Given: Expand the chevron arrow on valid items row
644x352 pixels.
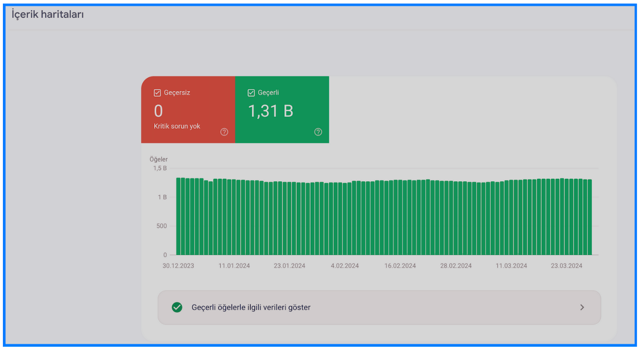Looking at the screenshot, I should [582, 308].
